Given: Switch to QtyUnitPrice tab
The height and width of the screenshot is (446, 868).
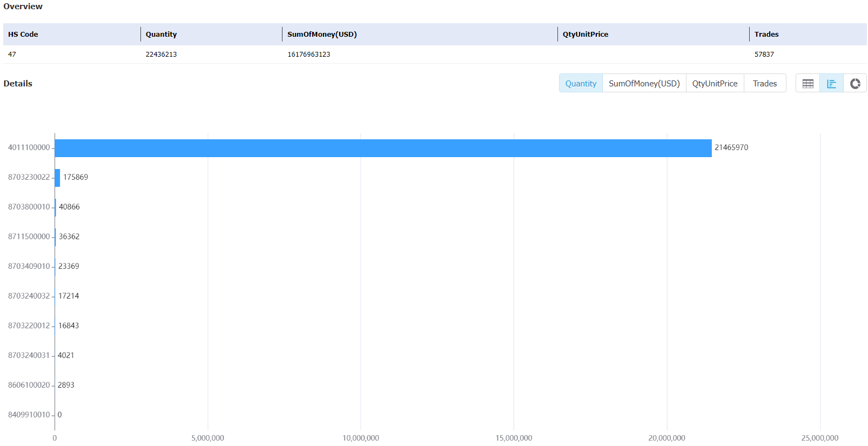Looking at the screenshot, I should [x=715, y=84].
